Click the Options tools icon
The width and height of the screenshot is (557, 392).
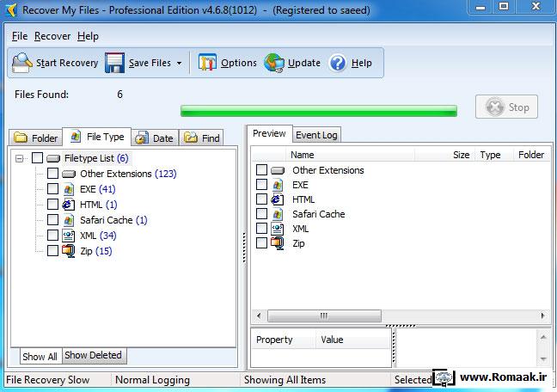coord(207,63)
